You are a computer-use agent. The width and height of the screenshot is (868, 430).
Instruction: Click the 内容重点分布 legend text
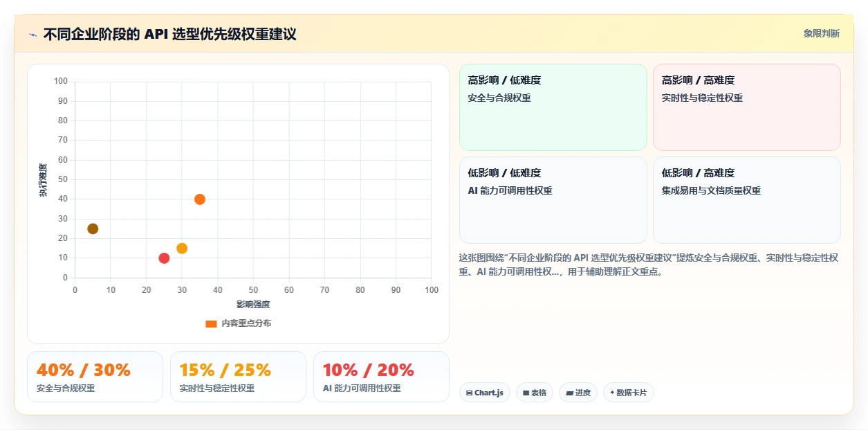point(246,323)
